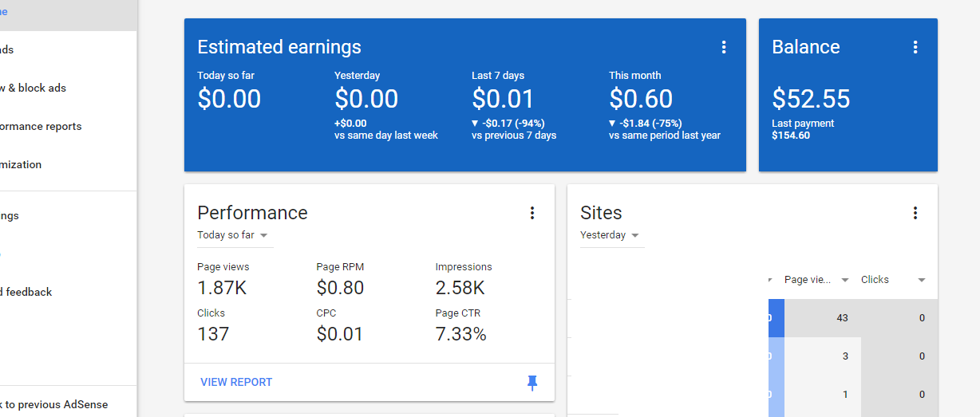980x417 pixels.
Task: Click the Balance card heading
Action: pos(806,47)
